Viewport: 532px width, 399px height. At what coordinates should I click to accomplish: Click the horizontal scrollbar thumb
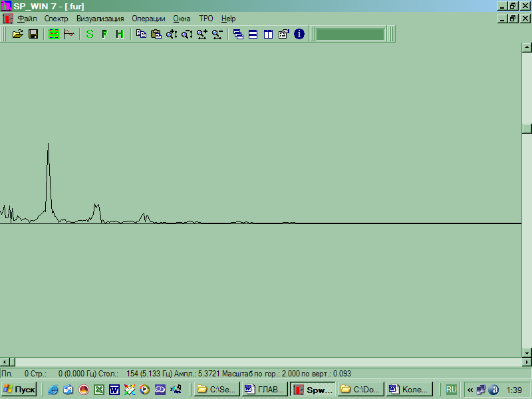click(x=12, y=362)
